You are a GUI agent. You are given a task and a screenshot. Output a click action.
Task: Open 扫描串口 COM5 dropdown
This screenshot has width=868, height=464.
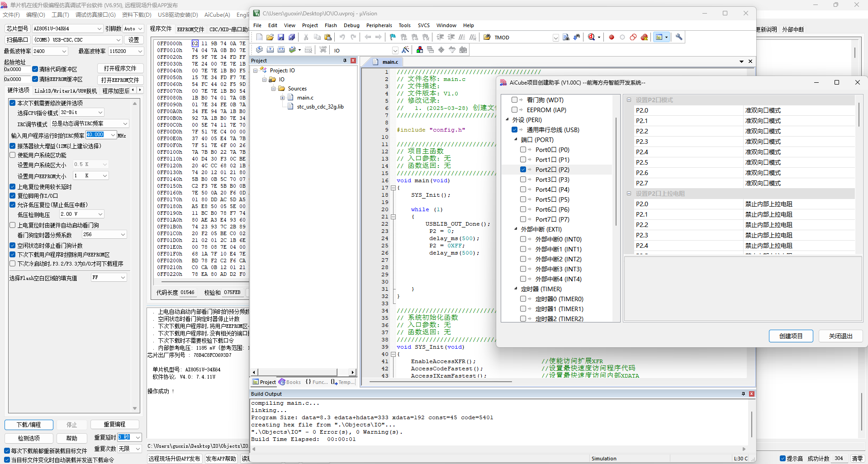point(77,40)
